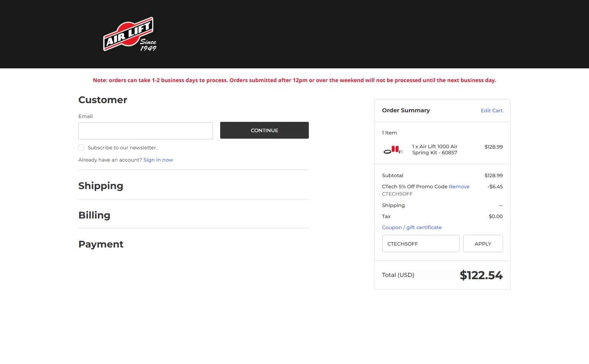Click the red order processing note
Viewport: 589px width, 364px height.
(x=294, y=80)
